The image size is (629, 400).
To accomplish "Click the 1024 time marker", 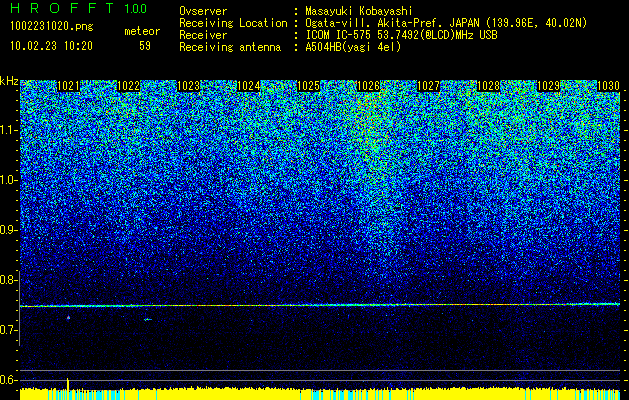I will (x=248, y=86).
